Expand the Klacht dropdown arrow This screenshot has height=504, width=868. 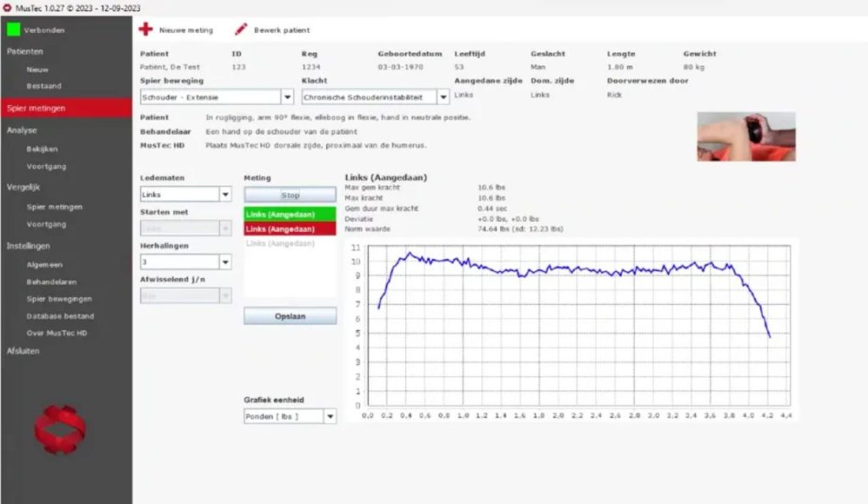(x=442, y=97)
